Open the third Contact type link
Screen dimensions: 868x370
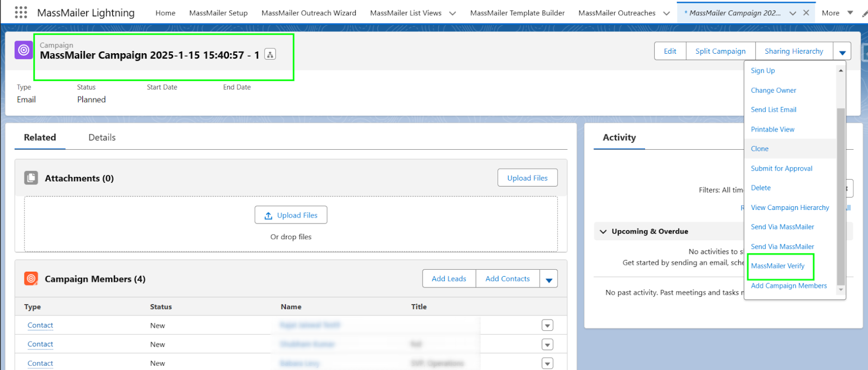point(40,363)
